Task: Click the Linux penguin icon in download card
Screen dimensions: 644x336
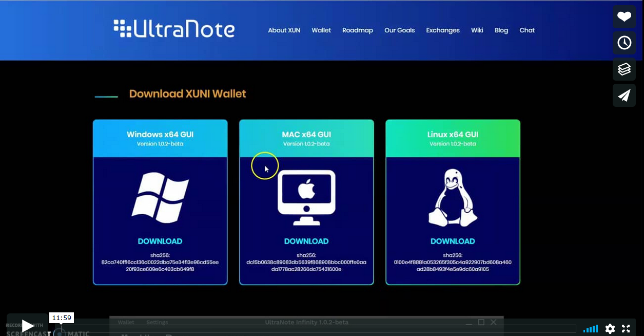Action: tap(453, 198)
